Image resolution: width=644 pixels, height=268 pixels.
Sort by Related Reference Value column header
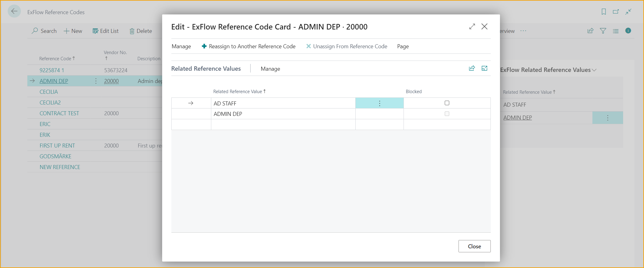(239, 92)
